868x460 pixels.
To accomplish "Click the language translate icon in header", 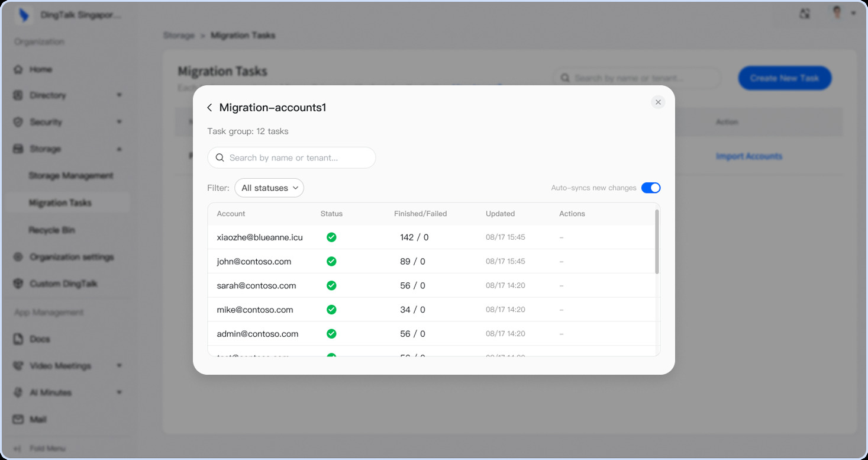I will point(805,14).
